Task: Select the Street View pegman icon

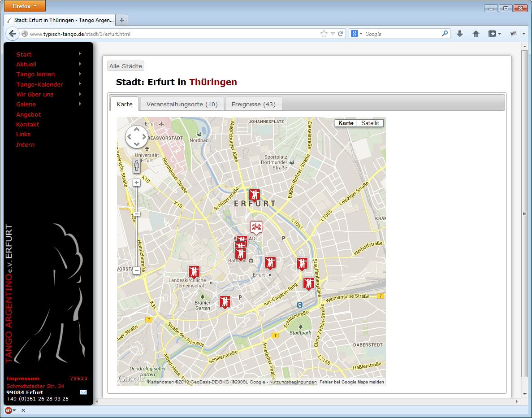Action: [x=137, y=165]
